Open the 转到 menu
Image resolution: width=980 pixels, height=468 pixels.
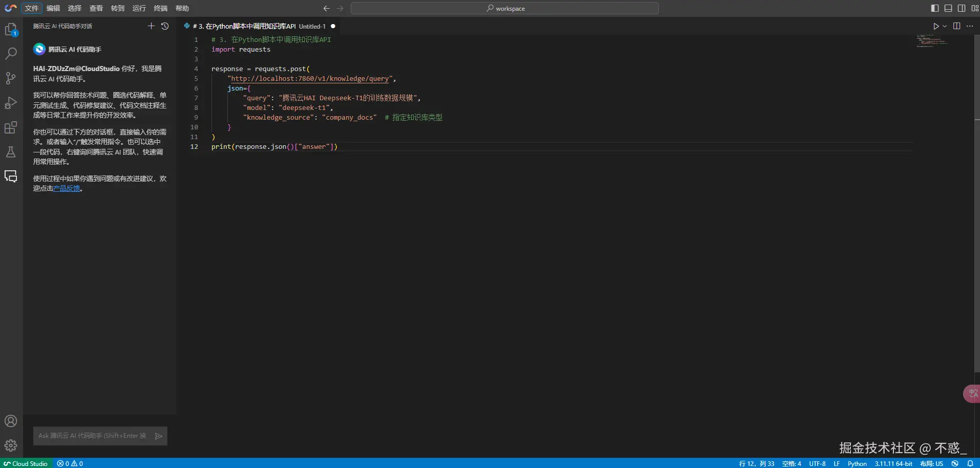coord(118,8)
